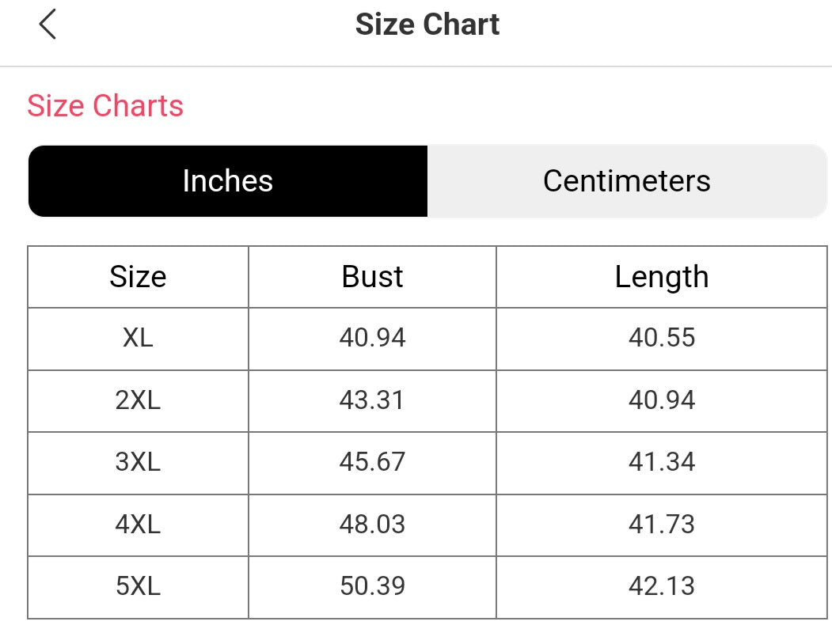Tap the back arrow icon

[47, 25]
